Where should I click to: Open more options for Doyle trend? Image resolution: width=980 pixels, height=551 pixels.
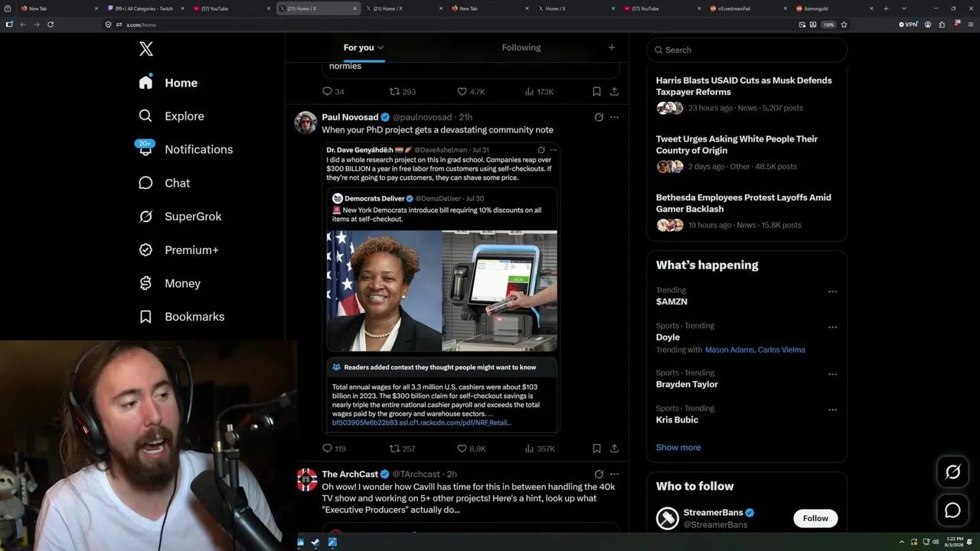(x=832, y=327)
